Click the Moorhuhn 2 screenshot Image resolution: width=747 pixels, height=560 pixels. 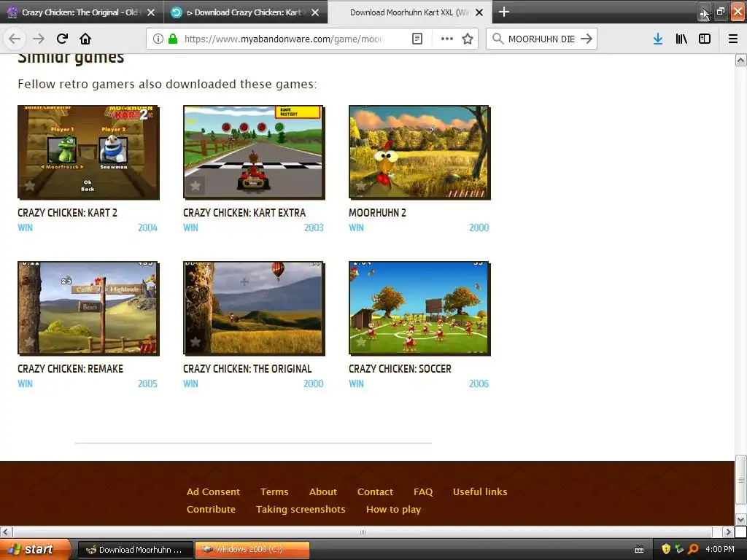419,152
